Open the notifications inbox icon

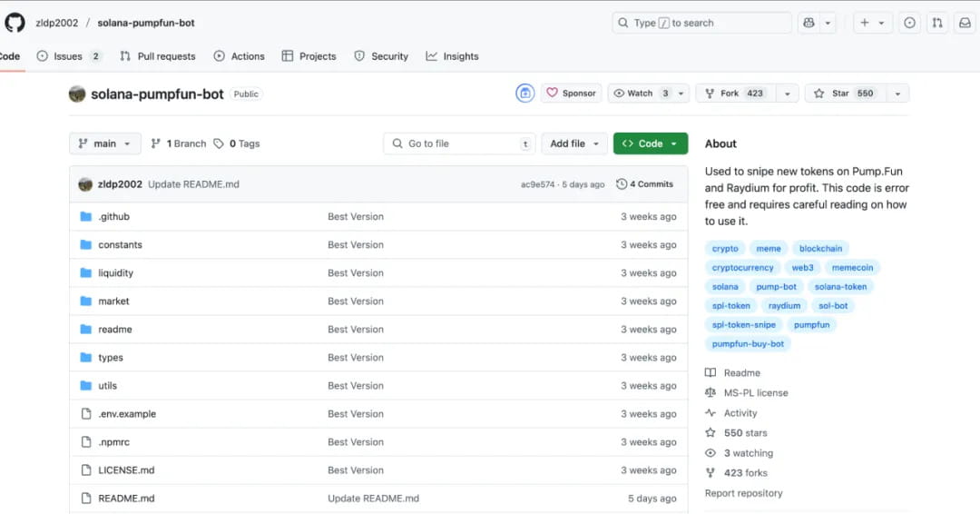(965, 23)
